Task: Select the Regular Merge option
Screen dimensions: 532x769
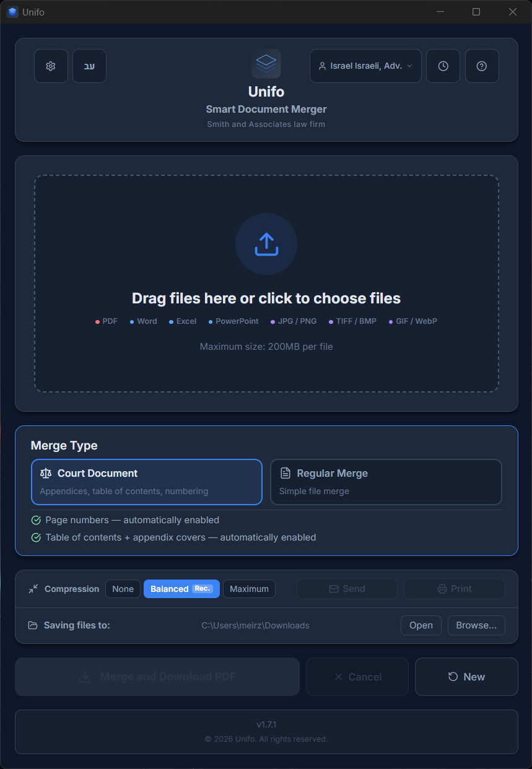Action: click(386, 482)
